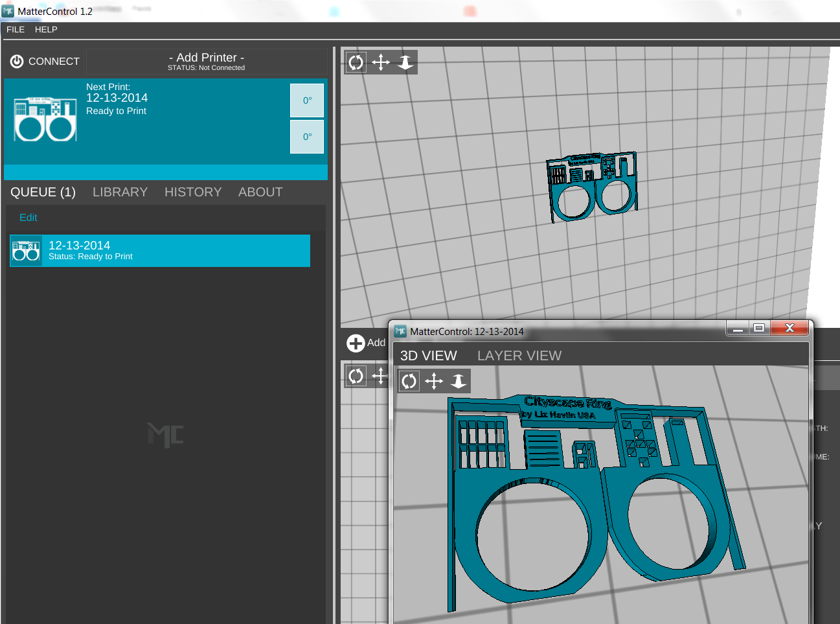Screen dimensions: 840x624
Task: Click the Edit link in queue
Action: coord(28,218)
